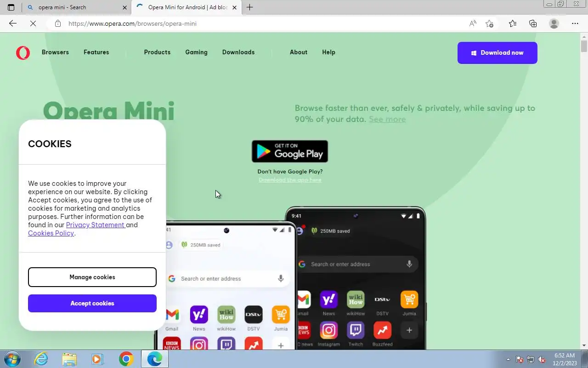Click the Jumia icon on the dark phone
The height and width of the screenshot is (368, 588).
pyautogui.click(x=409, y=299)
